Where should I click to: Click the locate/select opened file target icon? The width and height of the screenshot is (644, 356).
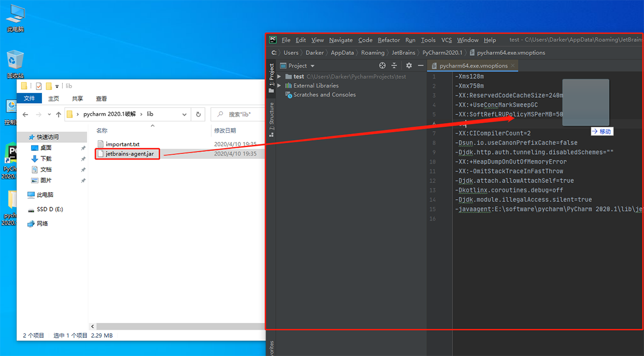[383, 66]
